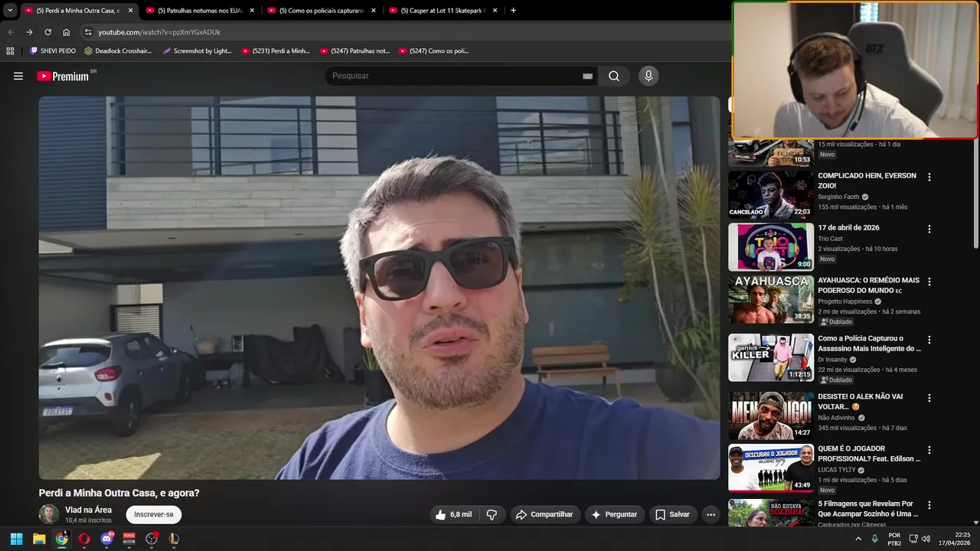Open the genius KILLER video thumbnail

770,357
